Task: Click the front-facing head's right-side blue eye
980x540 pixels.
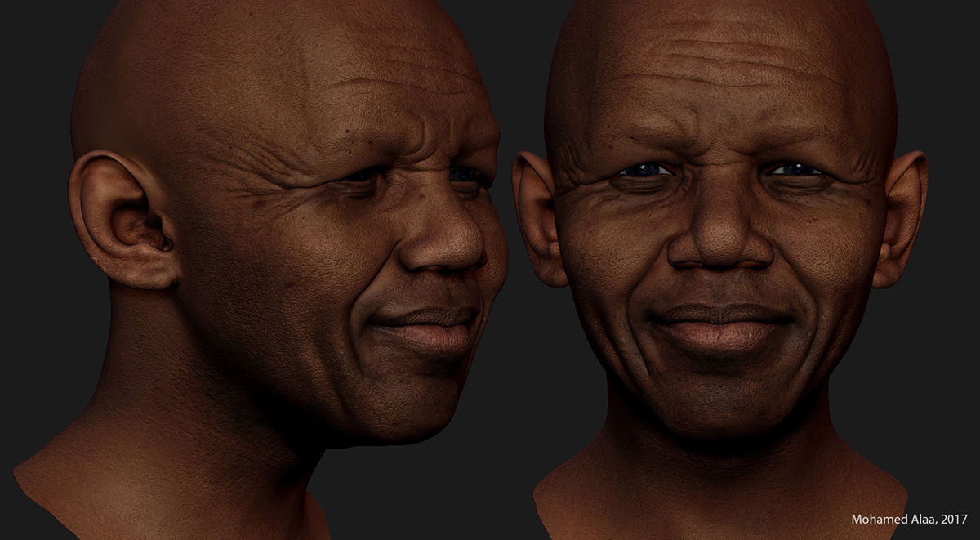Action: coord(795,170)
